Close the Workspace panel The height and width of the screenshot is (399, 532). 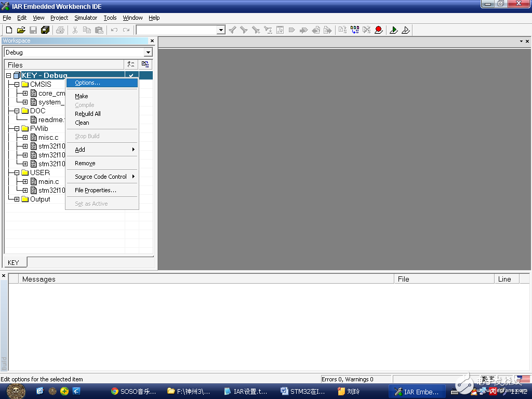click(152, 41)
